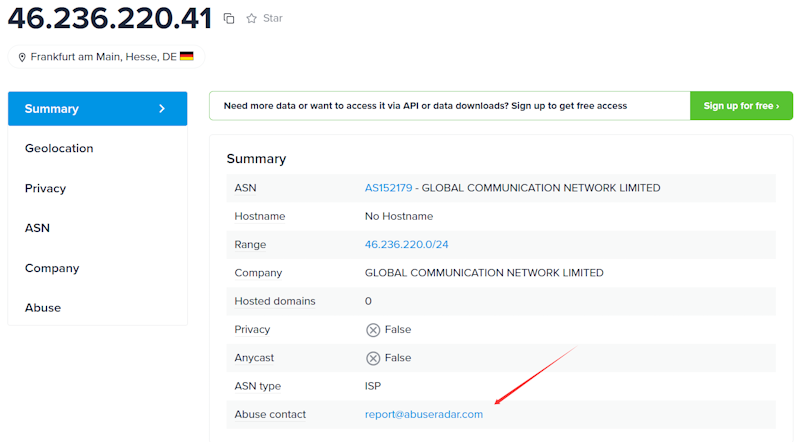Open the Company sidebar tab

tap(52, 268)
